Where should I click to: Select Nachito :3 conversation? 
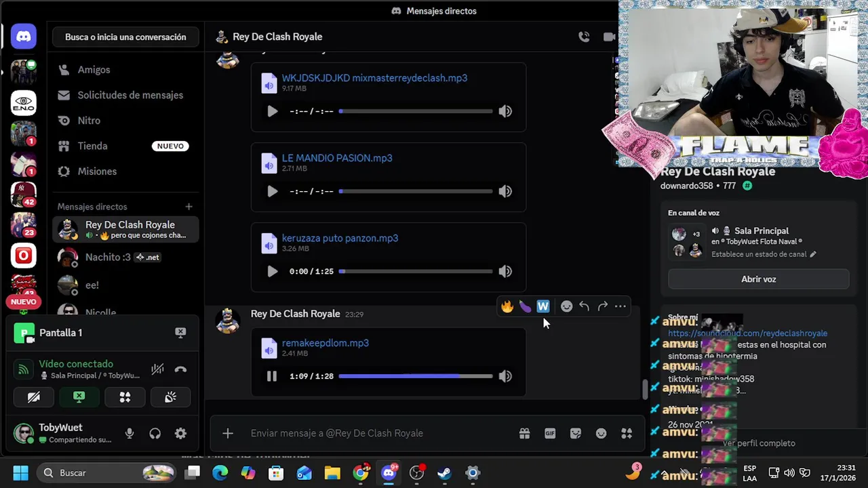[125, 257]
